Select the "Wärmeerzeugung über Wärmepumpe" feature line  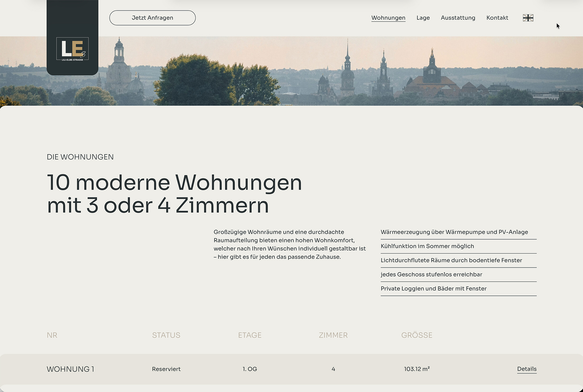click(454, 232)
